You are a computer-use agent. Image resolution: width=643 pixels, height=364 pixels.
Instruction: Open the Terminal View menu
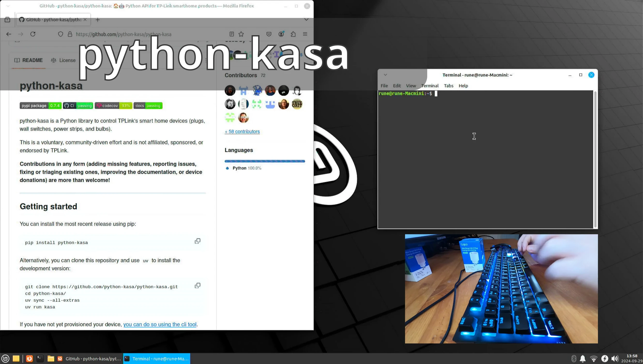pyautogui.click(x=411, y=86)
